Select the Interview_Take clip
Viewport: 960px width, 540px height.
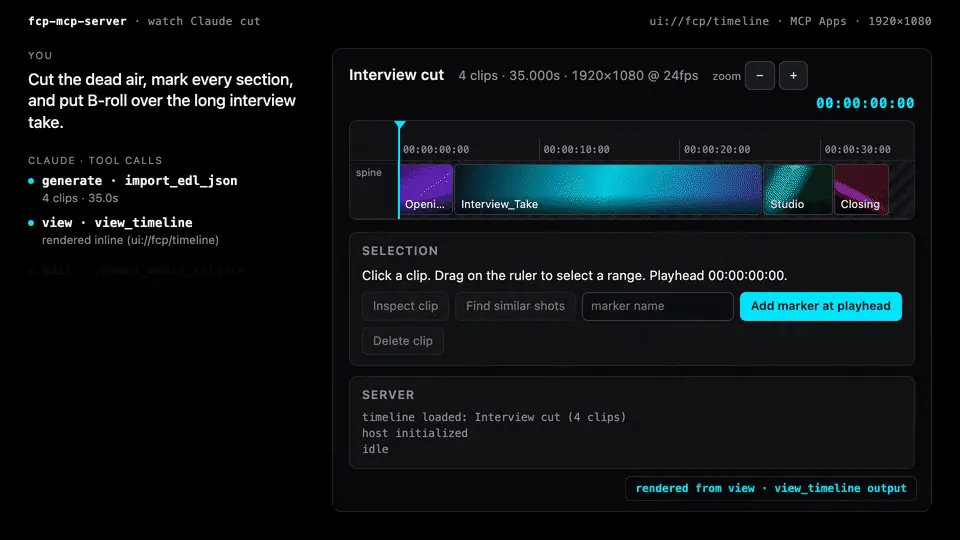608,189
